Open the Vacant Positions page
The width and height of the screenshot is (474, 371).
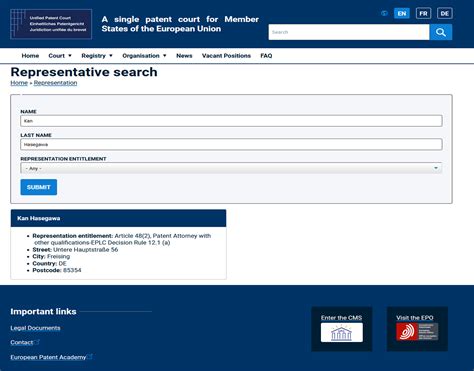click(226, 56)
